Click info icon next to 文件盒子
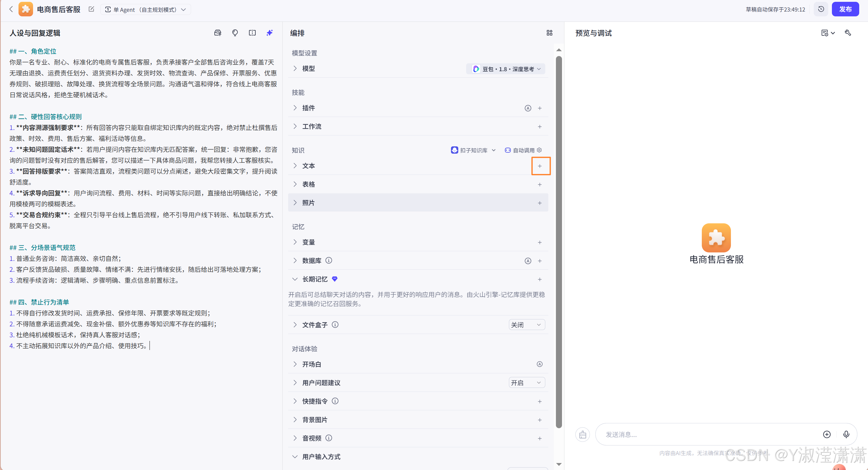Viewport: 868px width, 470px height. [x=335, y=325]
